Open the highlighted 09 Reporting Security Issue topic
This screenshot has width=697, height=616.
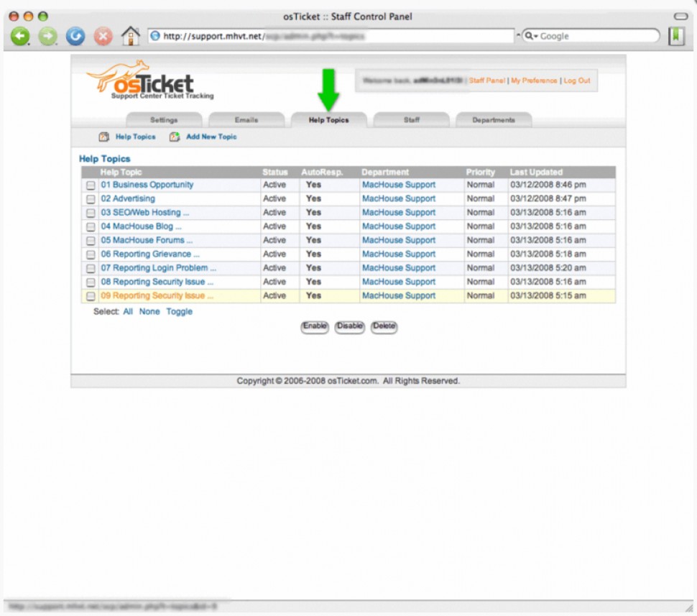tap(157, 295)
